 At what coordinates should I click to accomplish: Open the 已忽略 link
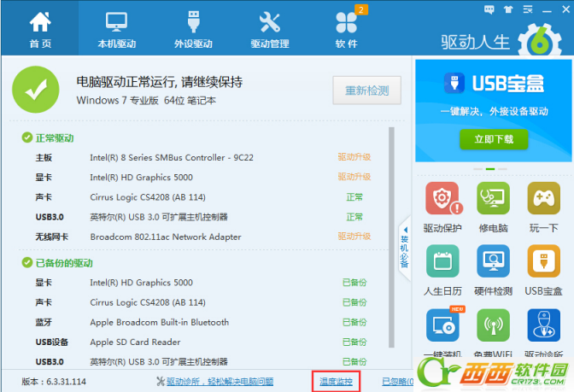coord(397,382)
